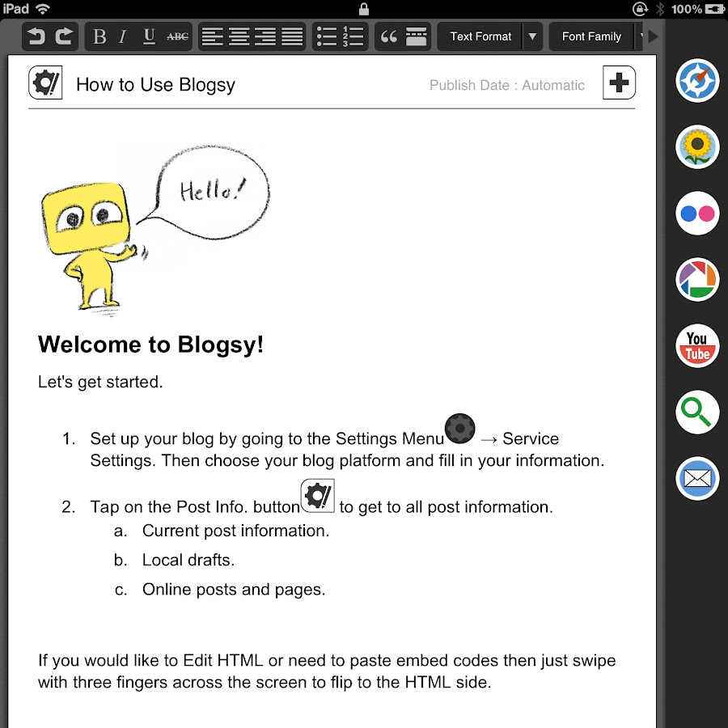728x728 pixels.
Task: Apply blockquote formatting
Action: 388,36
